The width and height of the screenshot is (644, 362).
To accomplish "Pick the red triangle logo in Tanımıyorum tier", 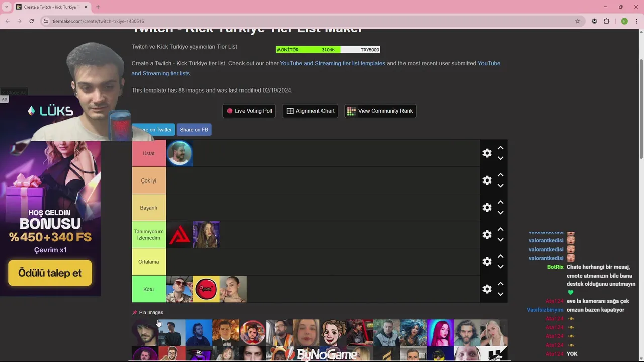I will pos(179,235).
